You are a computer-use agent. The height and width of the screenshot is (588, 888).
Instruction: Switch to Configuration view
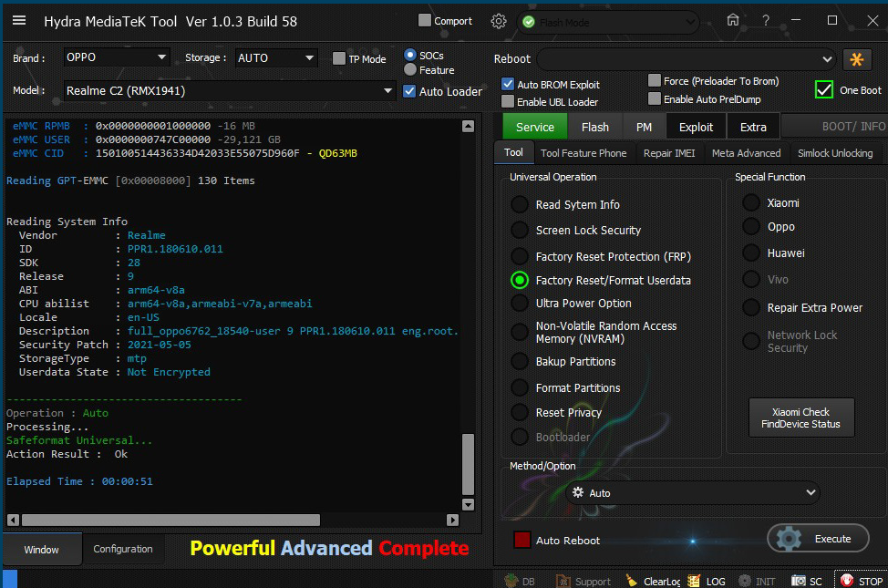[x=123, y=549]
